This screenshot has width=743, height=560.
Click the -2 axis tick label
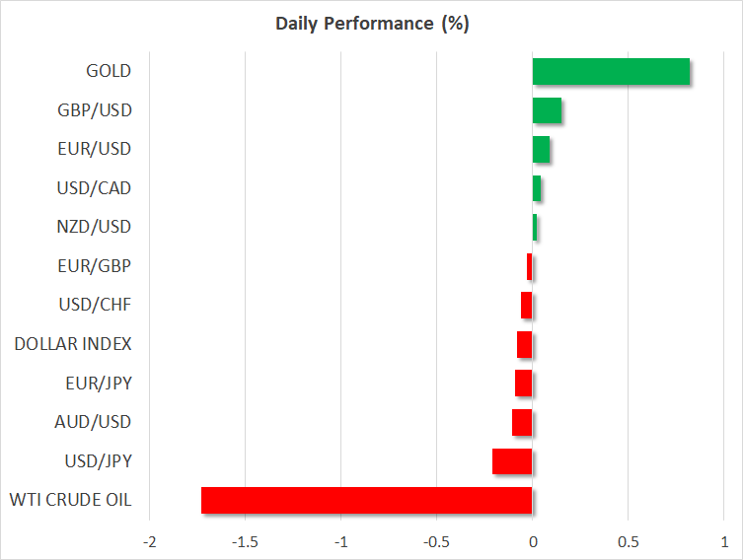[149, 542]
